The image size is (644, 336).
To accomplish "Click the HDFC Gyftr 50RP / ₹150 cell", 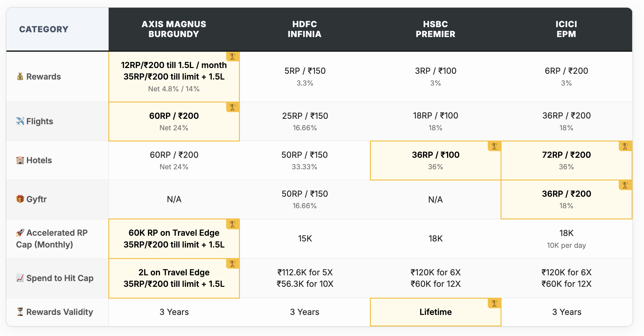I will point(304,199).
